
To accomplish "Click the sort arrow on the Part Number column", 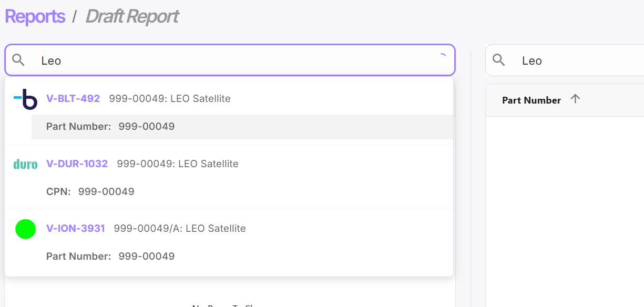I will click(575, 99).
